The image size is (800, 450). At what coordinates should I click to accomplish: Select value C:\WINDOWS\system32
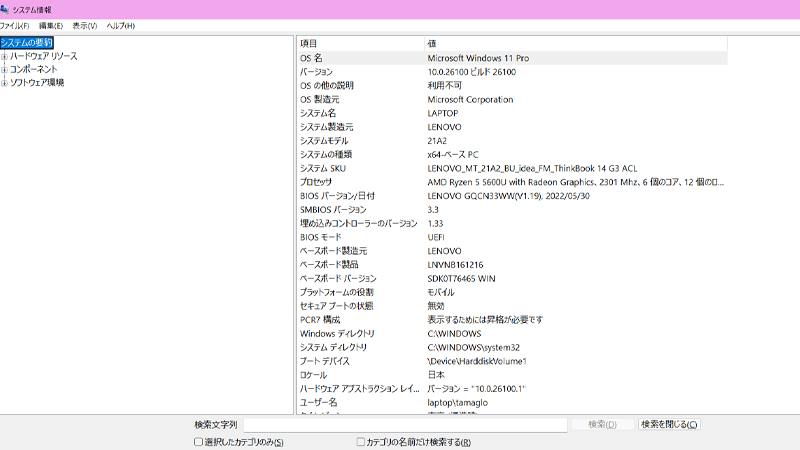tap(473, 347)
